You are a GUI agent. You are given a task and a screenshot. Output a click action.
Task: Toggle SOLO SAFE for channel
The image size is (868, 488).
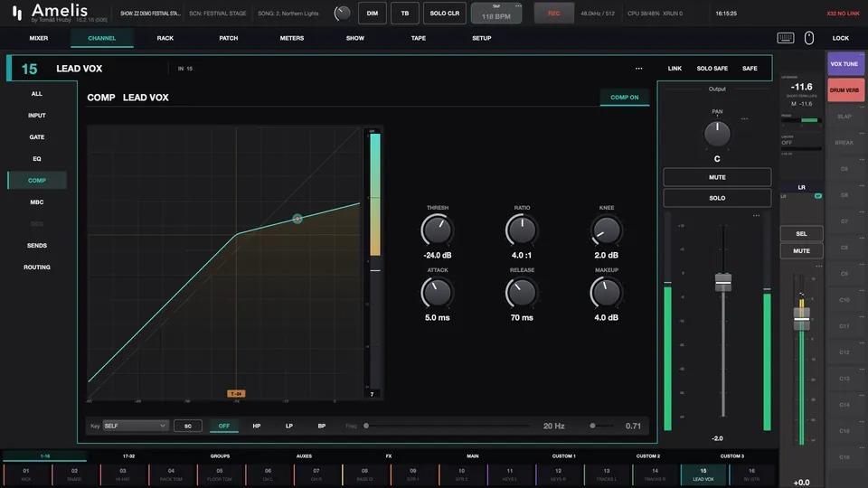(x=712, y=69)
